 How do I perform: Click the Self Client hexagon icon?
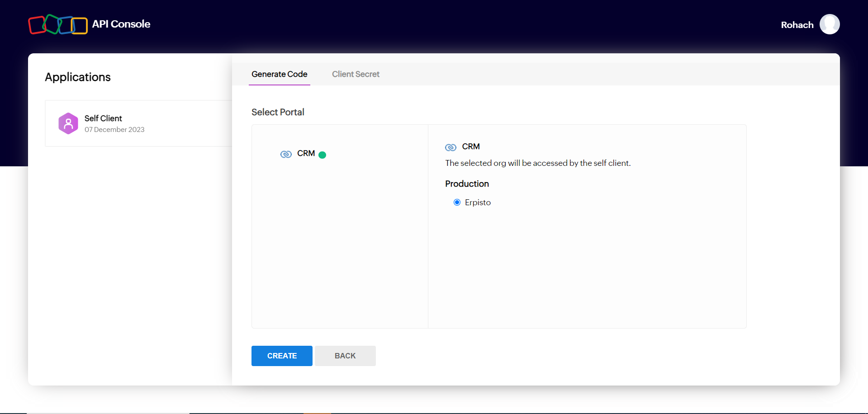click(x=68, y=123)
